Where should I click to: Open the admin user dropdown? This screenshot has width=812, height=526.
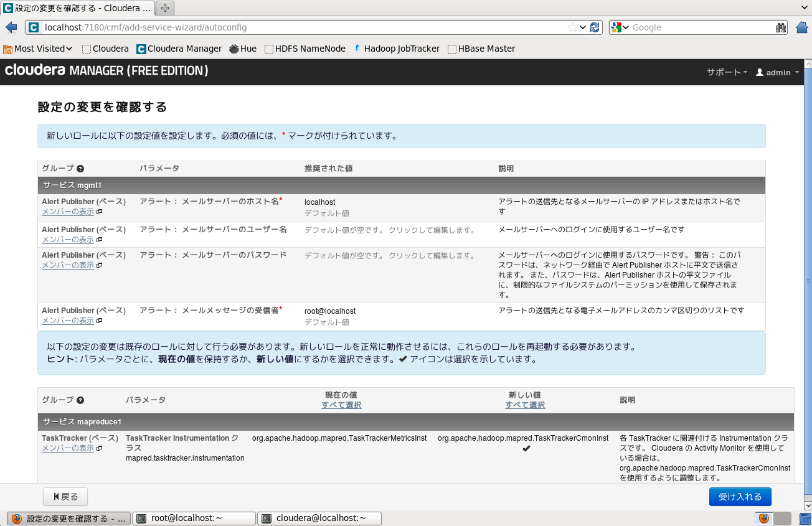tap(777, 72)
